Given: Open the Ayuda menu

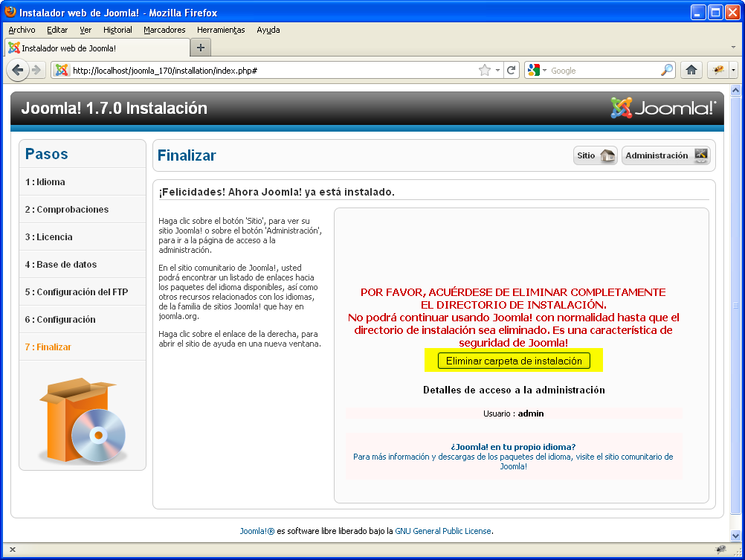Looking at the screenshot, I should pyautogui.click(x=268, y=30).
